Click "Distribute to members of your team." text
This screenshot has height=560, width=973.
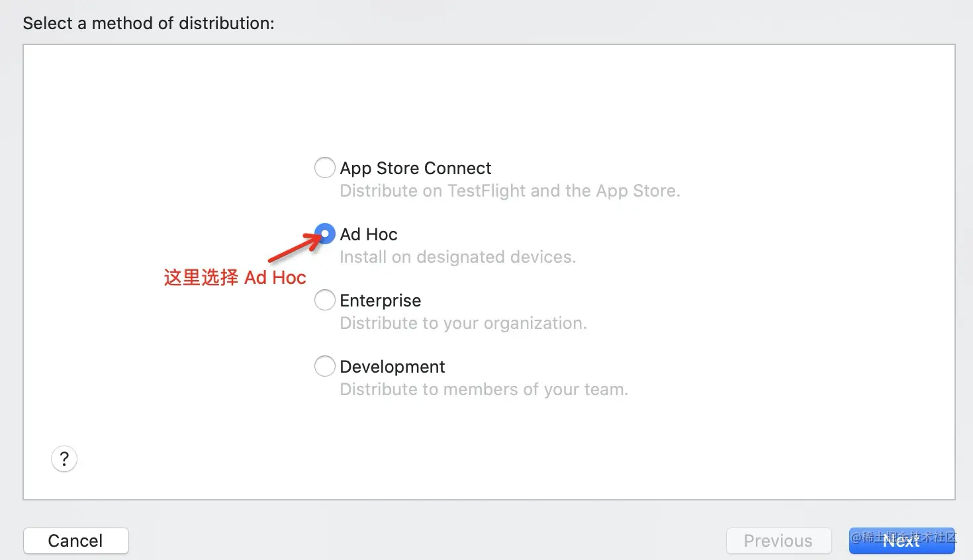click(484, 389)
